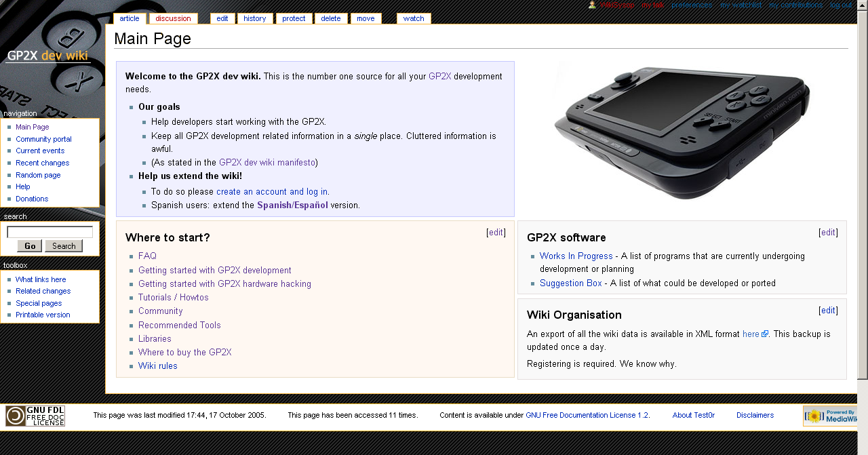Open Related changes in toolbox
The height and width of the screenshot is (455, 868).
(43, 291)
